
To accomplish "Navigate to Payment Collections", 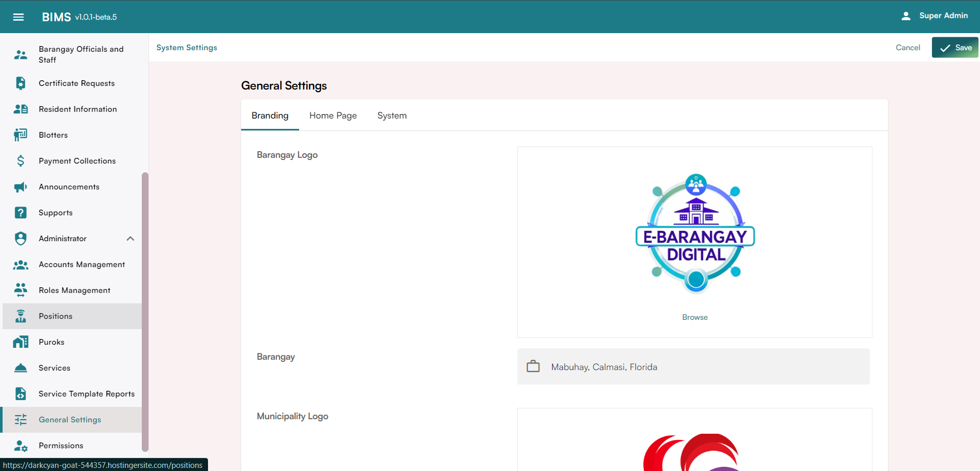I will [72, 161].
